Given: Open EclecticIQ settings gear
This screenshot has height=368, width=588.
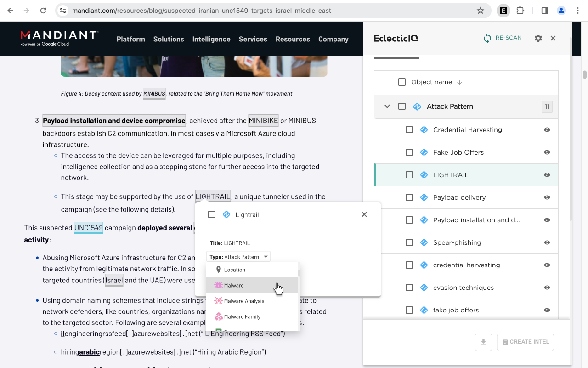Looking at the screenshot, I should [538, 38].
